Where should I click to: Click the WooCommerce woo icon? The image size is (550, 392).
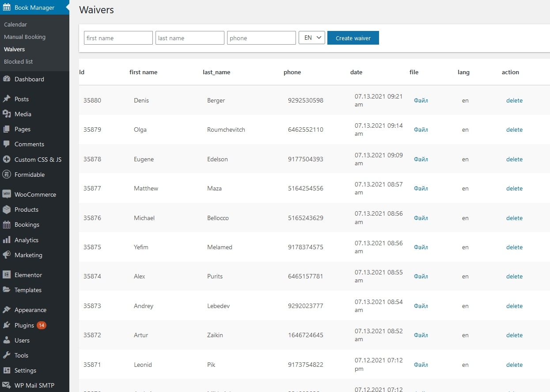pyautogui.click(x=7, y=194)
